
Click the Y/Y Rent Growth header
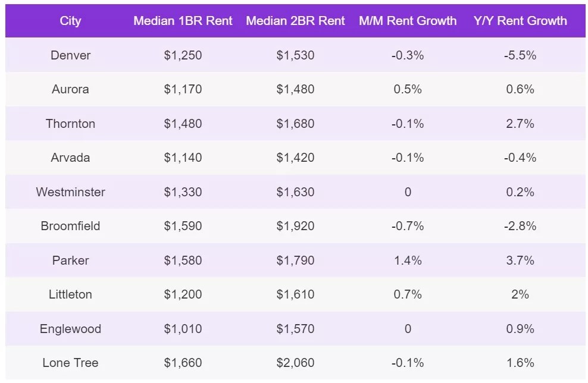pos(520,21)
